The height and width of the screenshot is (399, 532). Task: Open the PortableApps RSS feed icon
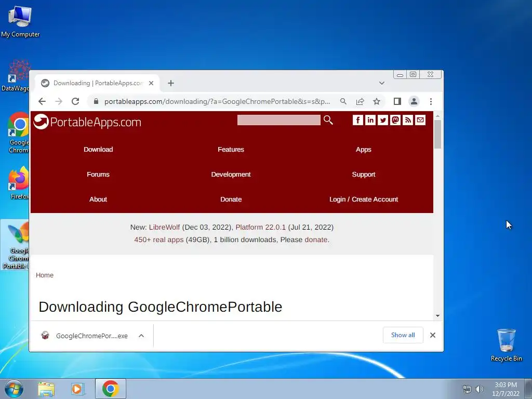coord(408,120)
